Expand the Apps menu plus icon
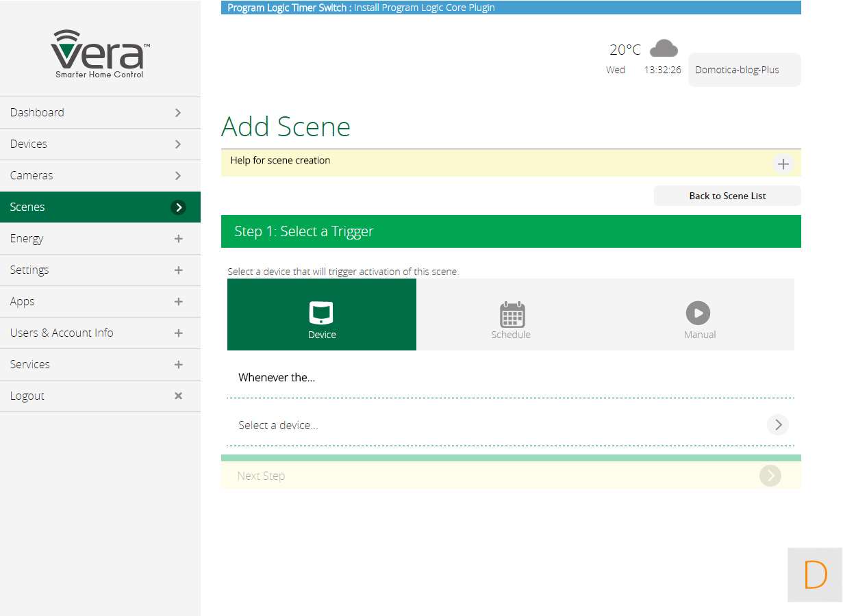856x616 pixels. point(178,302)
